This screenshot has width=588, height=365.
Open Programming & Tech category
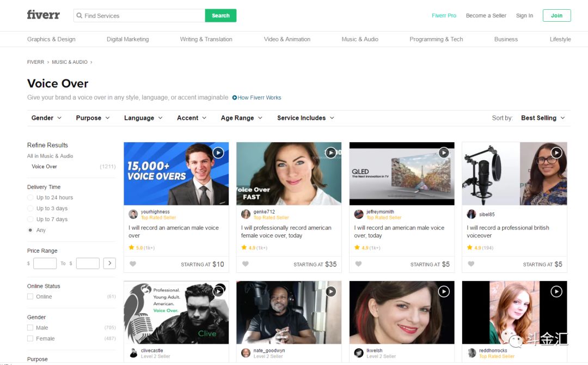(436, 39)
